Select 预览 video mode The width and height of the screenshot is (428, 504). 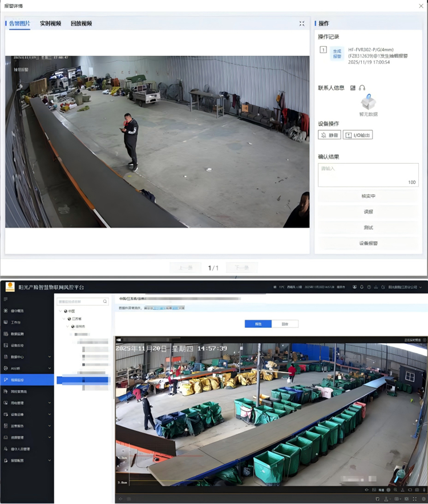(258, 324)
